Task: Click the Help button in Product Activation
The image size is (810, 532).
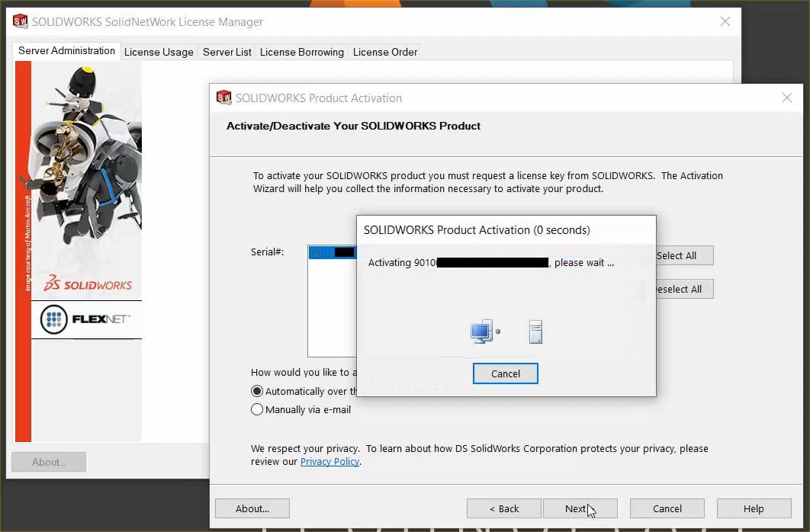Action: coord(754,508)
